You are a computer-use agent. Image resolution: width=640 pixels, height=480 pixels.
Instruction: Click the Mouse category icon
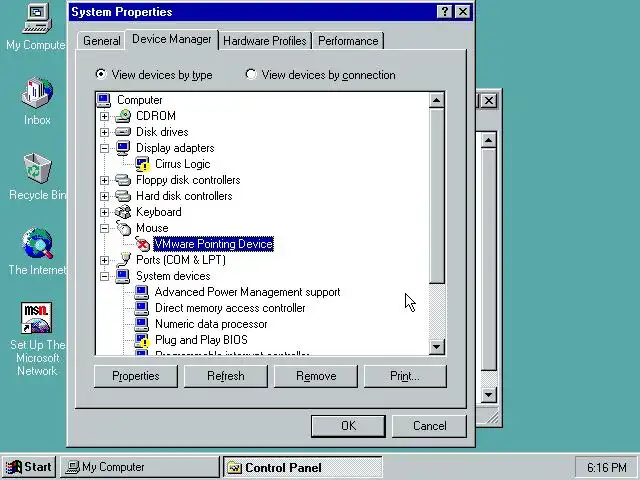pyautogui.click(x=122, y=228)
